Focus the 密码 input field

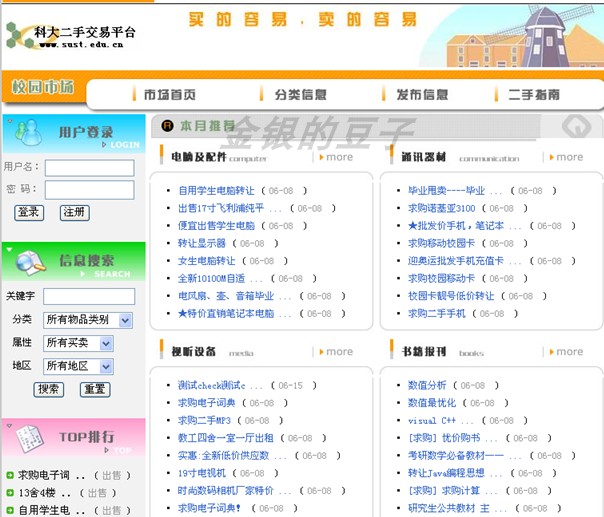click(89, 190)
